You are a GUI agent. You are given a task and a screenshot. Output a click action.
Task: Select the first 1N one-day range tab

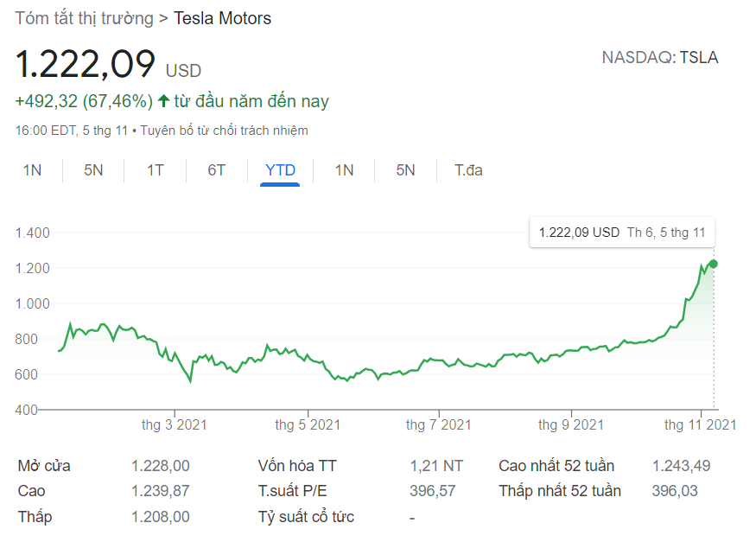point(32,170)
